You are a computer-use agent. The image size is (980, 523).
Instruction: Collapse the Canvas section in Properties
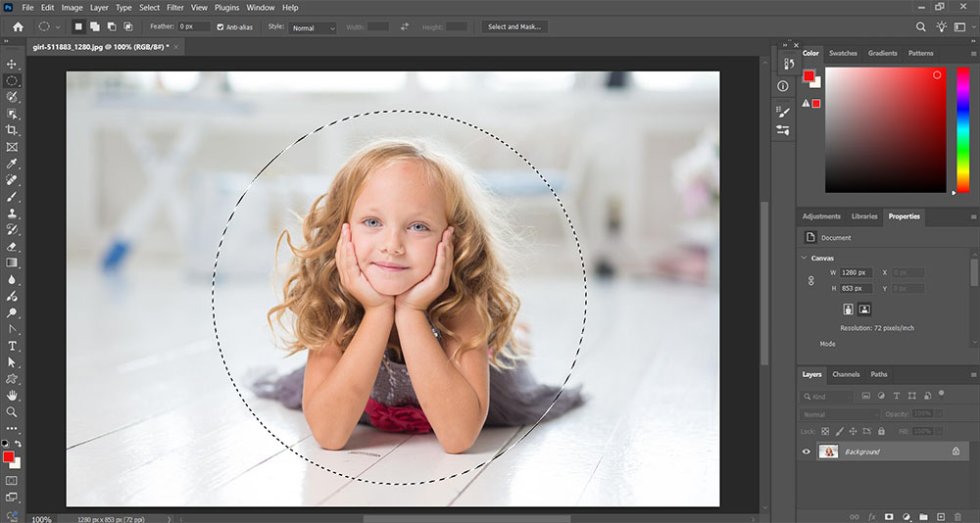pos(804,258)
